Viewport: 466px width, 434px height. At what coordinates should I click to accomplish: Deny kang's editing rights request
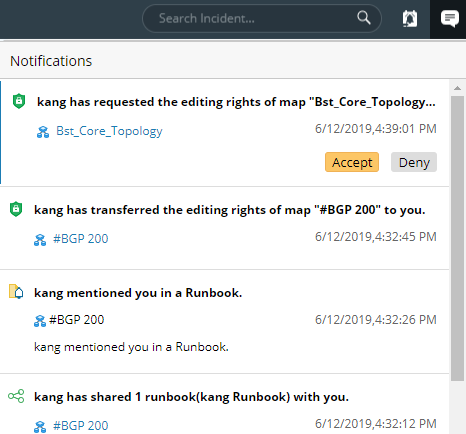pos(414,162)
